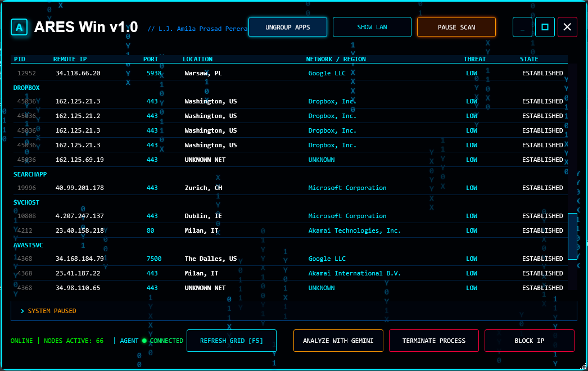The image size is (588, 371).
Task: Select the AVASTSVC group header
Action: point(28,245)
